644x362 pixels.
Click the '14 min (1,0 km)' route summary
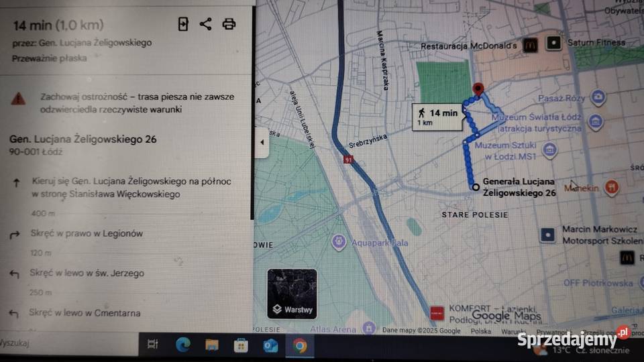coord(58,25)
